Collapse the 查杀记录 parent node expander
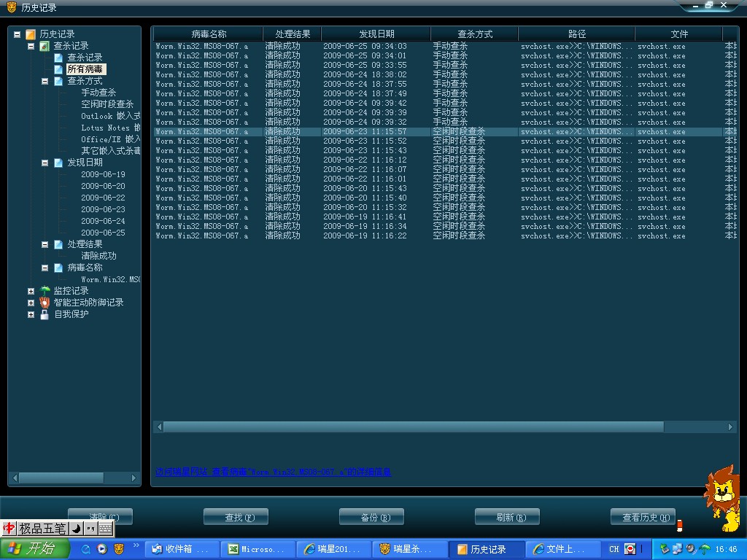Image resolution: width=747 pixels, height=560 pixels. pyautogui.click(x=31, y=46)
